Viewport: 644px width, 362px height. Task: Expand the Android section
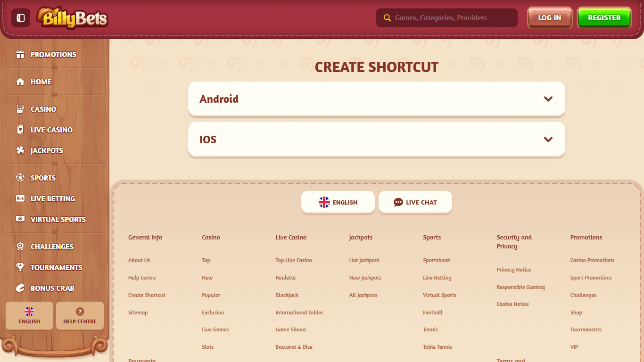coord(377,99)
